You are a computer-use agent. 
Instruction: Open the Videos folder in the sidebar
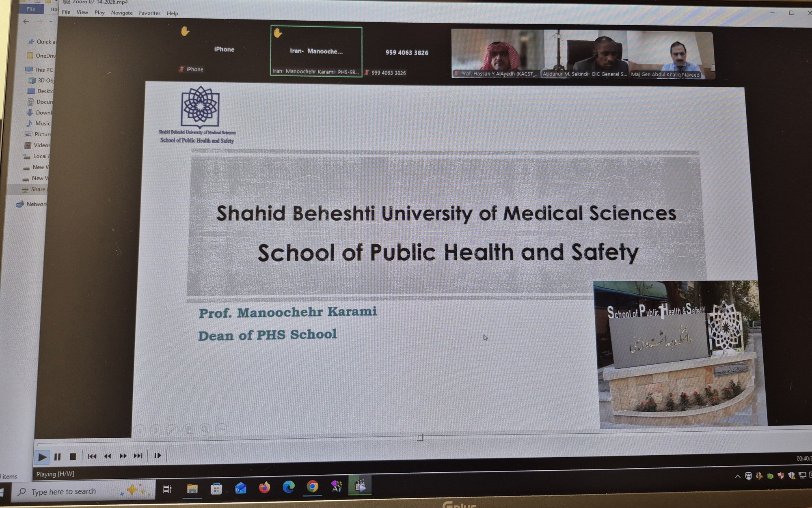[38, 145]
